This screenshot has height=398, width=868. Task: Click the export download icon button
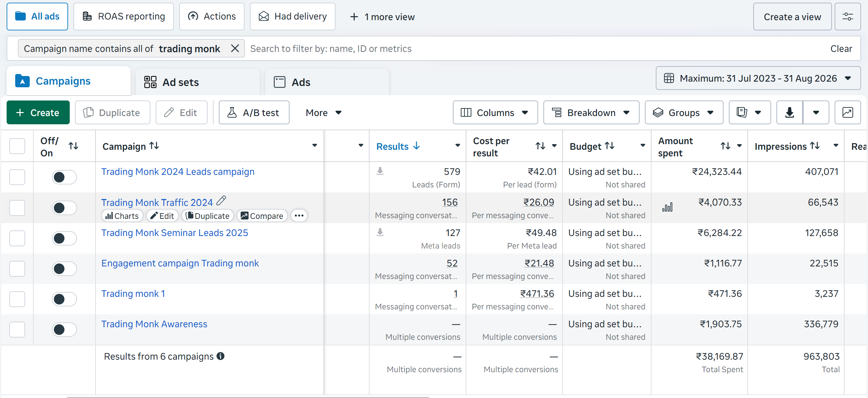click(x=789, y=113)
